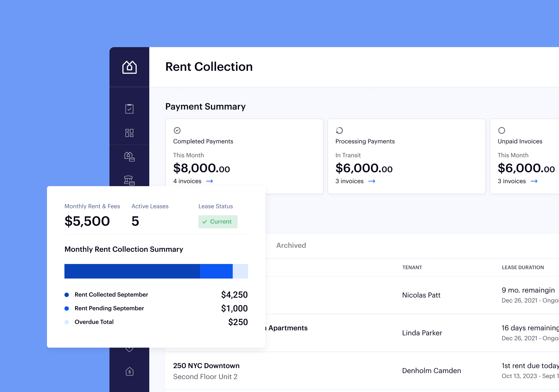Select tenant Nicolas Patt row

point(421,295)
